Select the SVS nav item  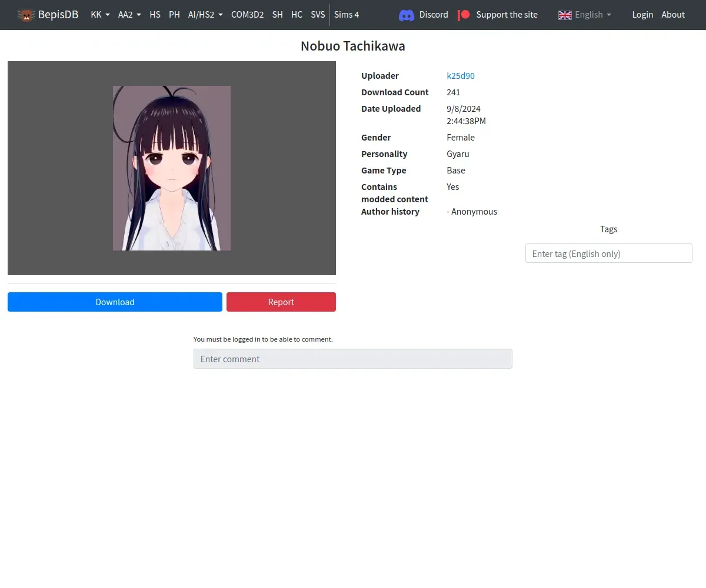point(318,15)
